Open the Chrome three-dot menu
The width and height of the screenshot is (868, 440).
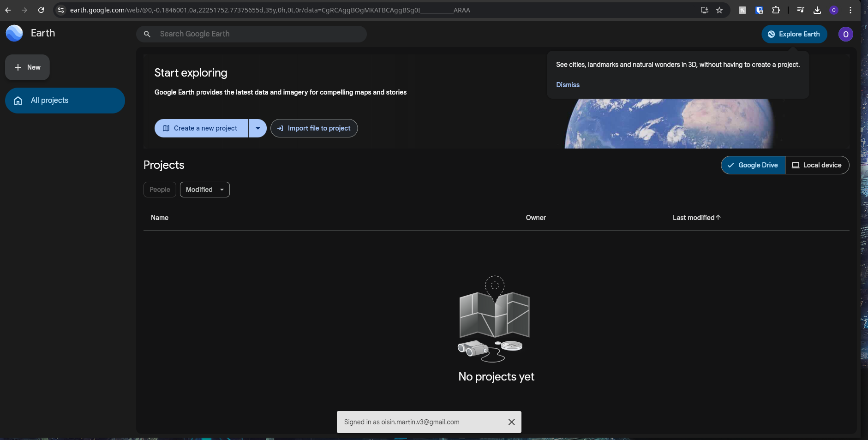tap(850, 10)
